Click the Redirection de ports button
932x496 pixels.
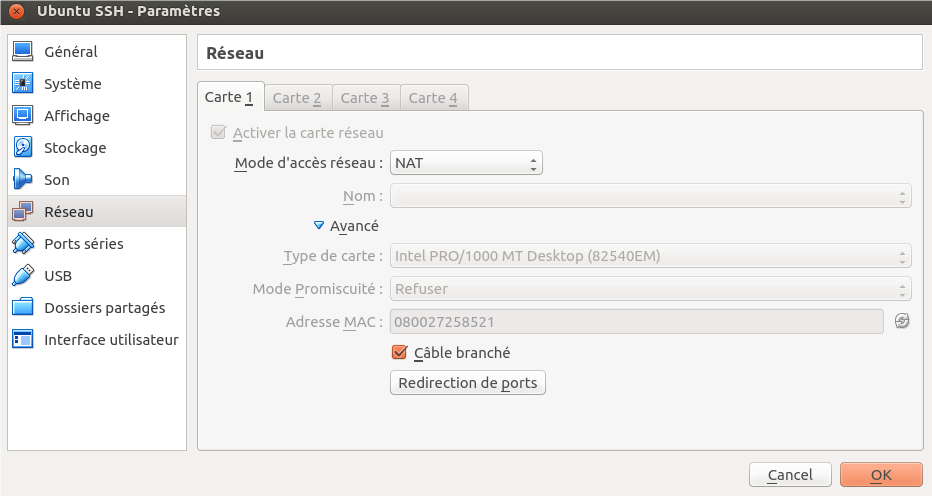tap(467, 383)
